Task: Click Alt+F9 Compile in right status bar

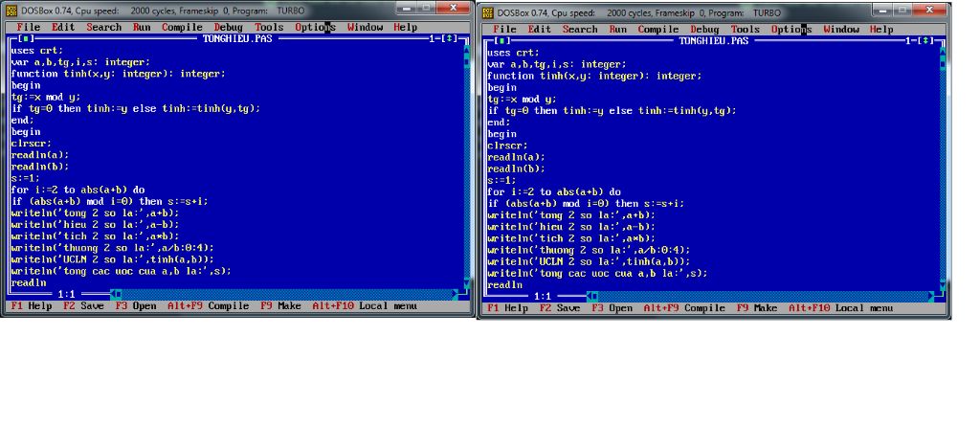Action: (684, 307)
